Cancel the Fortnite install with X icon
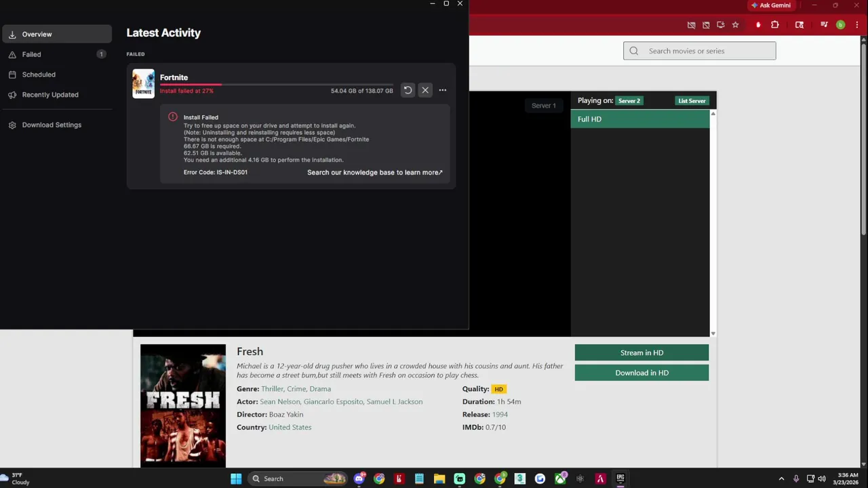Image resolution: width=868 pixels, height=488 pixels. 425,90
